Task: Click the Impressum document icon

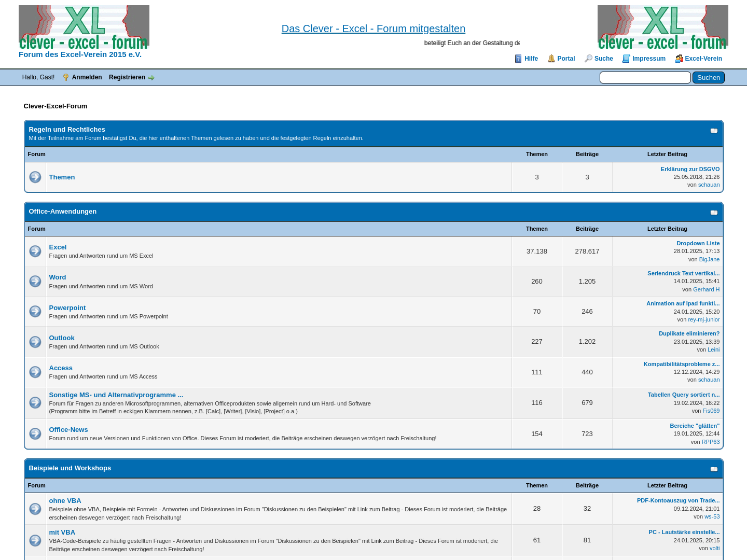Action: [x=626, y=59]
